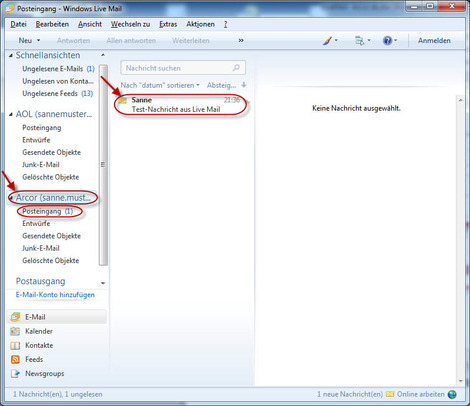Open the Nach datum sortieren dropdown
Image resolution: width=470 pixels, height=406 pixels.
(160, 85)
